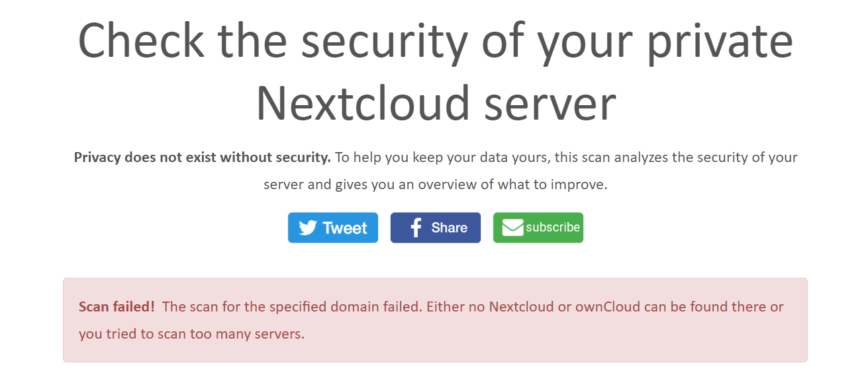Click the envelope icon on subscribe button

[x=512, y=228]
